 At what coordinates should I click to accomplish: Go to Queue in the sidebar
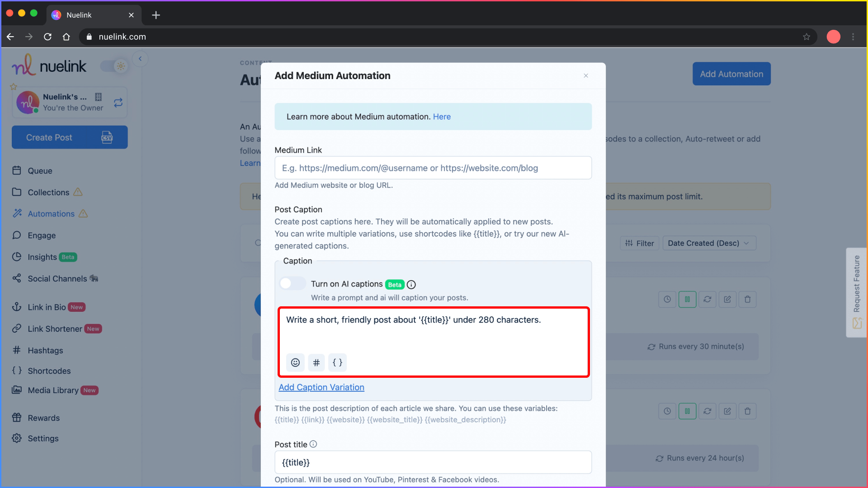(x=40, y=171)
